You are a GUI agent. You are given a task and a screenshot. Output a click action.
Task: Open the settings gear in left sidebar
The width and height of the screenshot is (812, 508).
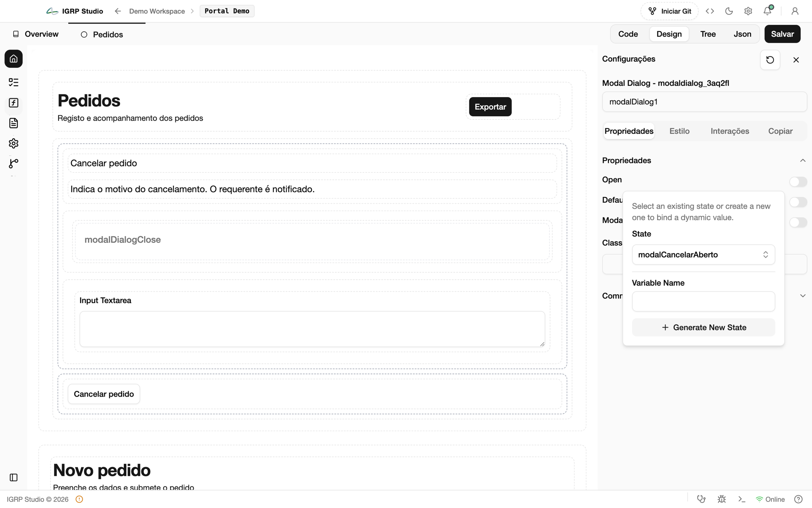(13, 143)
